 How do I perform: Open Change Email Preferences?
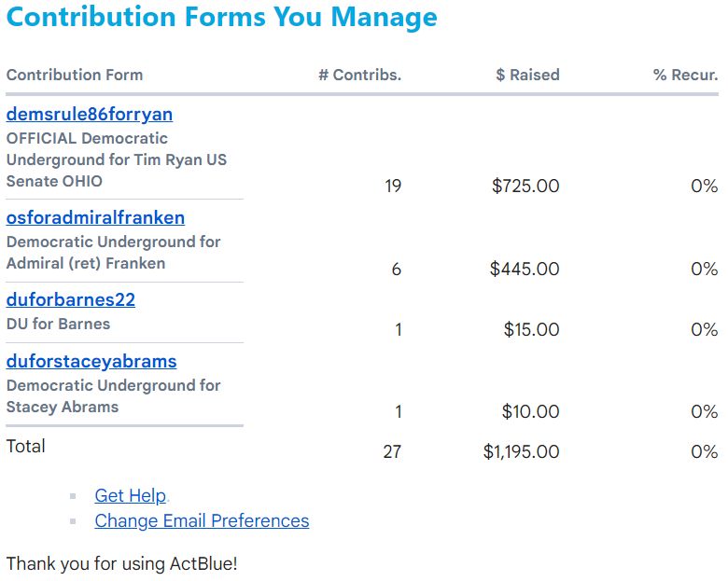click(202, 521)
